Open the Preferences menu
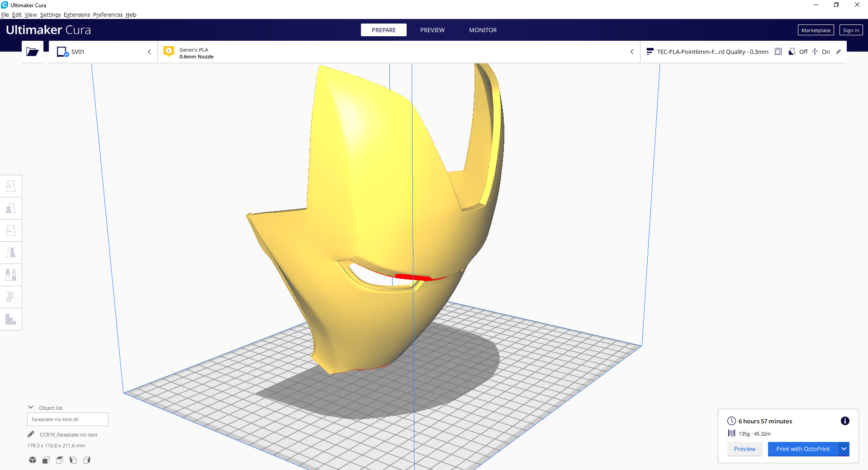This screenshot has width=868, height=470. point(108,14)
